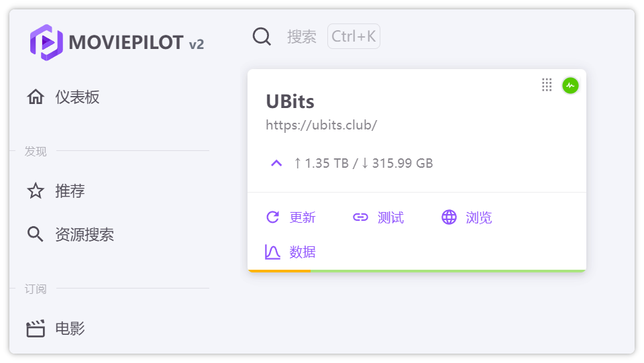Click the card's bottom progress bar
Image resolution: width=644 pixels, height=363 pixels.
tap(417, 270)
